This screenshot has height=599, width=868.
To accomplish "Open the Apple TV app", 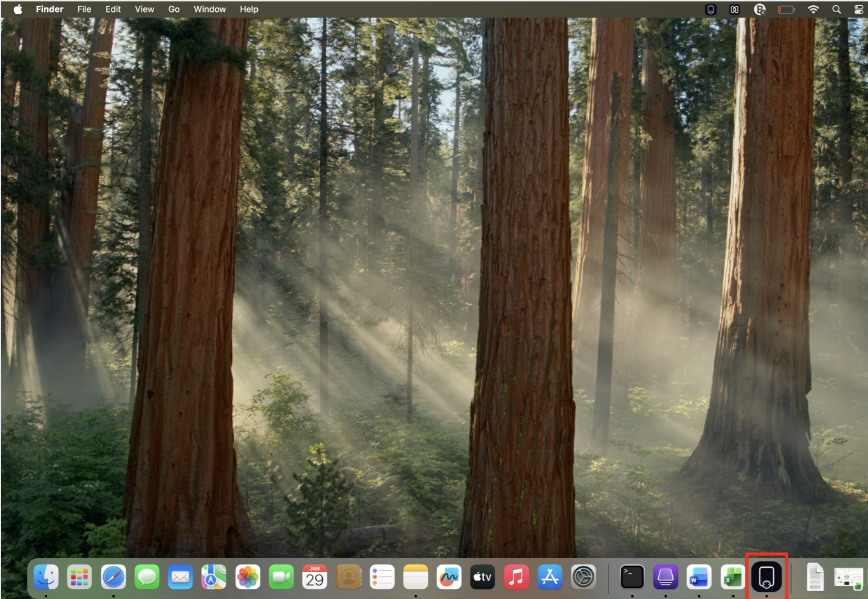I will (482, 577).
